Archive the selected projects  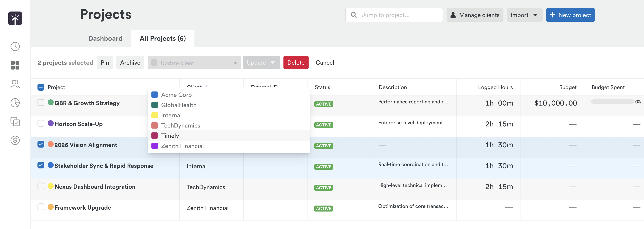click(130, 62)
